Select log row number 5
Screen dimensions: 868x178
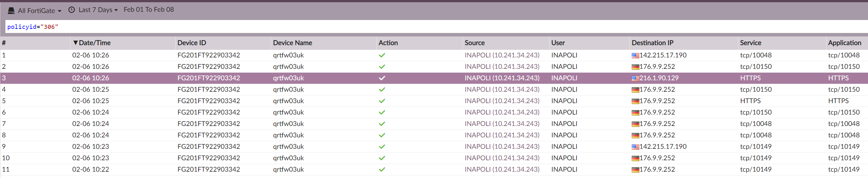click(x=4, y=101)
